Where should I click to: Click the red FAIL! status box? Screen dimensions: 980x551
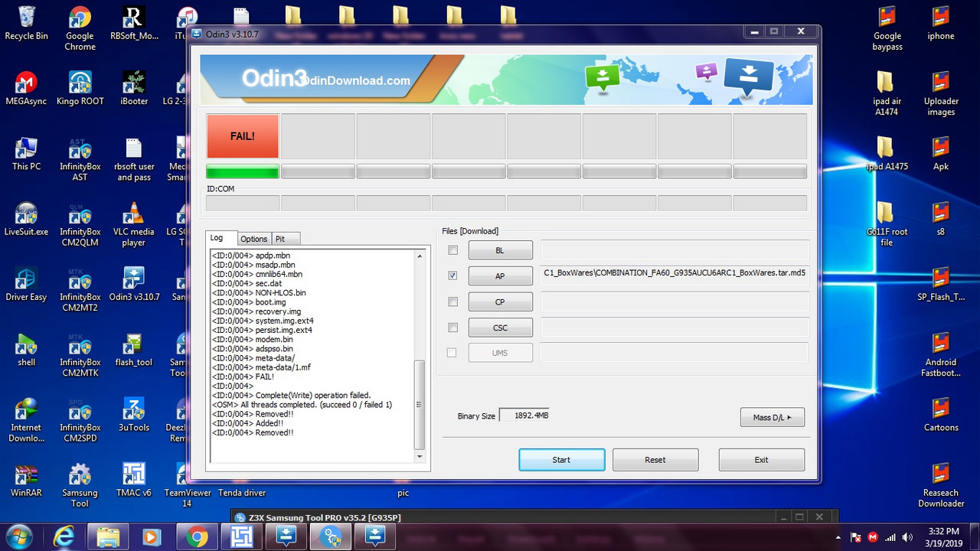coord(242,136)
